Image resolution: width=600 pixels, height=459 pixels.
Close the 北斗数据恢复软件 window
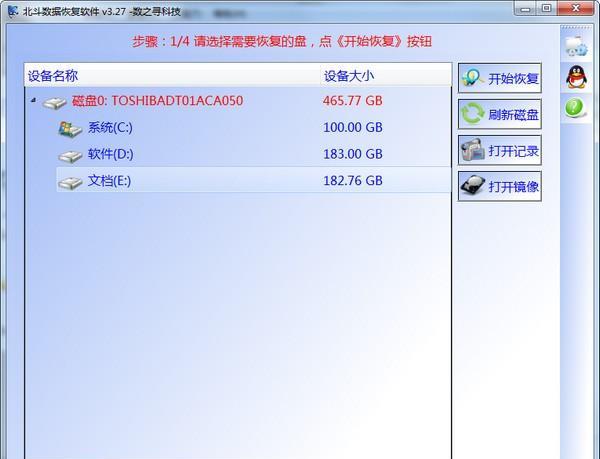(576, 8)
